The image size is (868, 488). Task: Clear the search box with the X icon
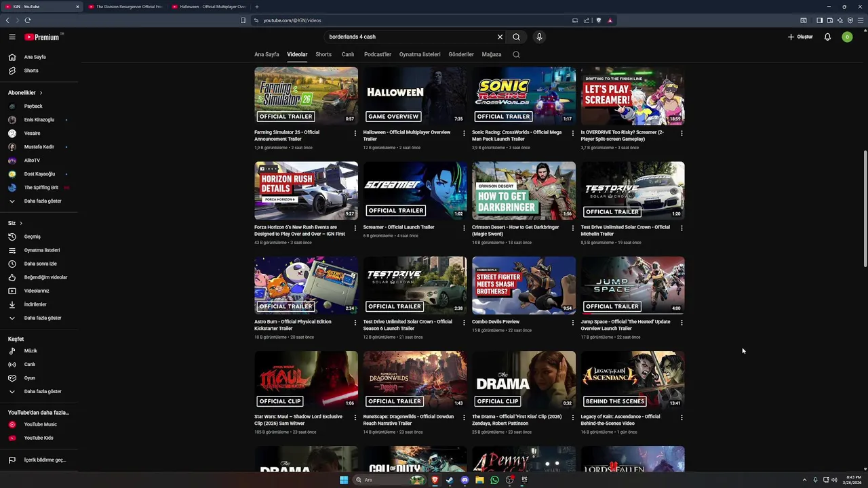pyautogui.click(x=500, y=37)
